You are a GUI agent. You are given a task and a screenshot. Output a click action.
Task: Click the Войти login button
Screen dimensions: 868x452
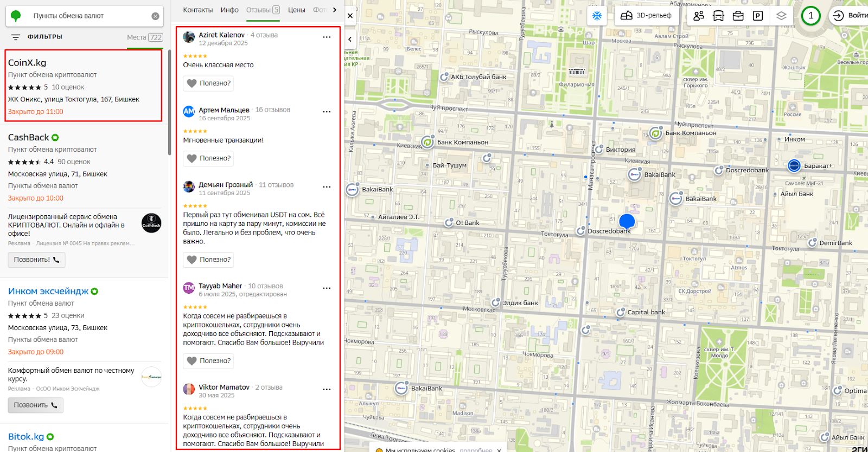click(850, 16)
